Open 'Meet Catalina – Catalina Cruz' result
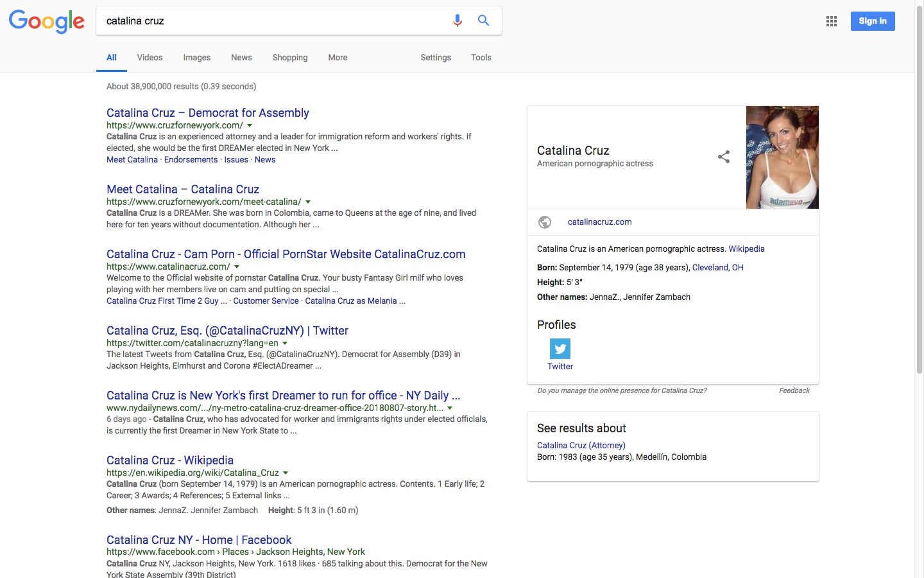 (x=183, y=189)
